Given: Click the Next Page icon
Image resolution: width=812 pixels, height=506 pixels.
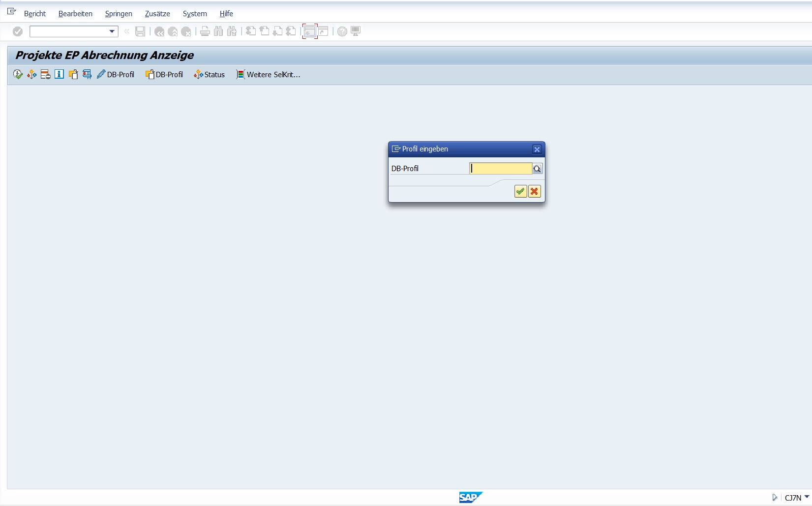Looking at the screenshot, I should pos(277,31).
